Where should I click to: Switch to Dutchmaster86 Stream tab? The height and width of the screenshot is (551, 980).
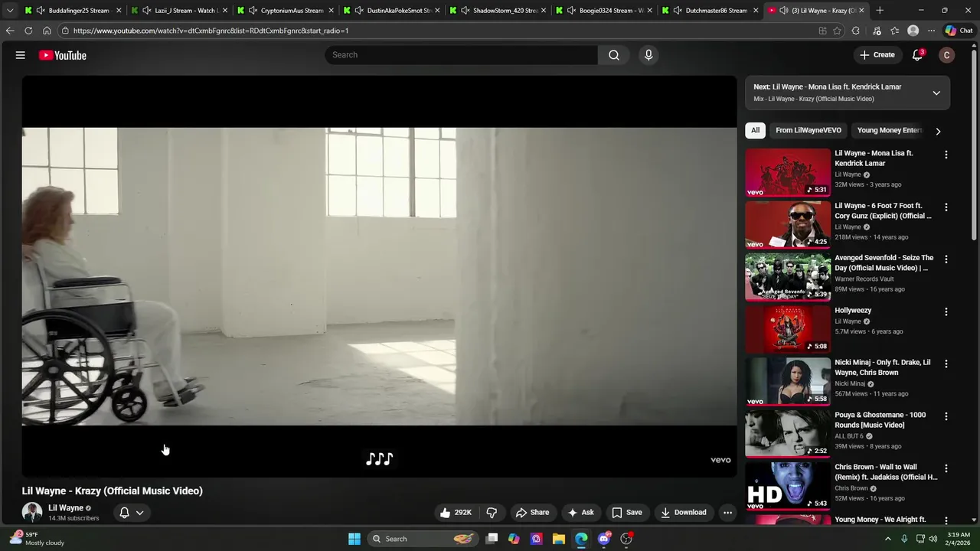[711, 11]
